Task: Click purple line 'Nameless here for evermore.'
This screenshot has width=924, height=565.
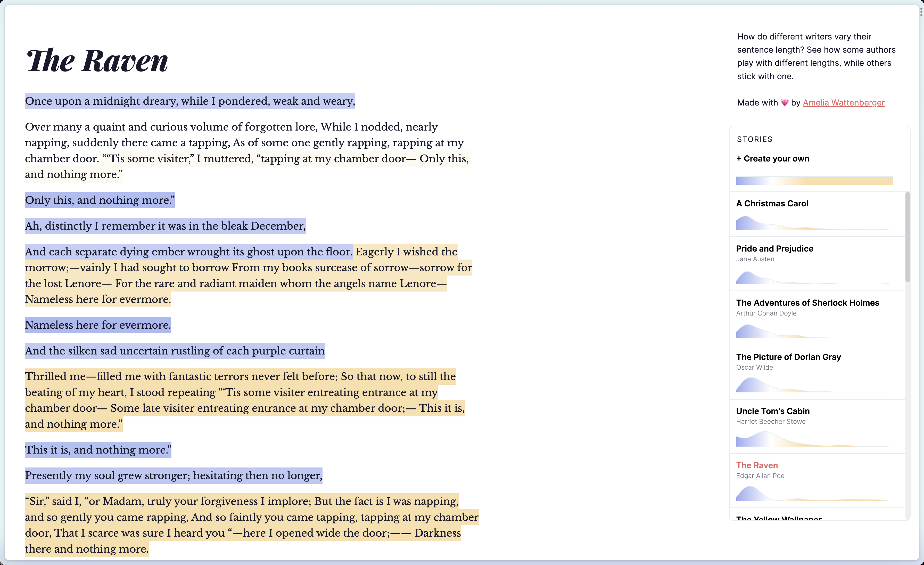Action: tap(98, 325)
